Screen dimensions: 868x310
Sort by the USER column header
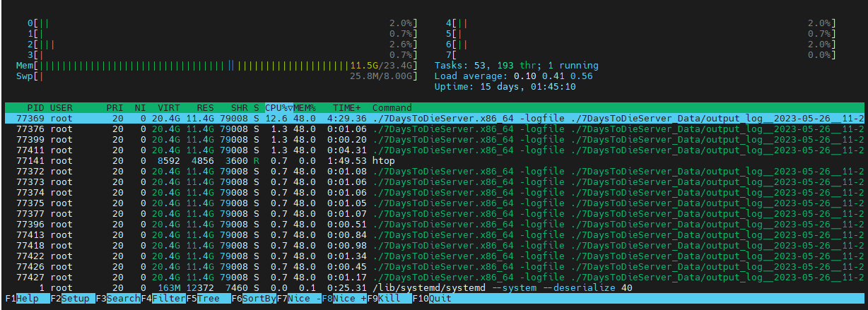(x=61, y=107)
